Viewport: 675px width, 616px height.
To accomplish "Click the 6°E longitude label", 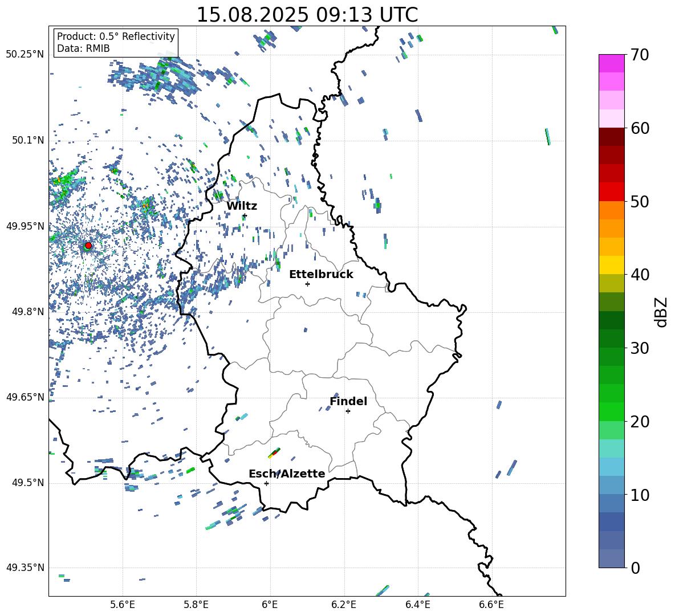I will point(270,605).
